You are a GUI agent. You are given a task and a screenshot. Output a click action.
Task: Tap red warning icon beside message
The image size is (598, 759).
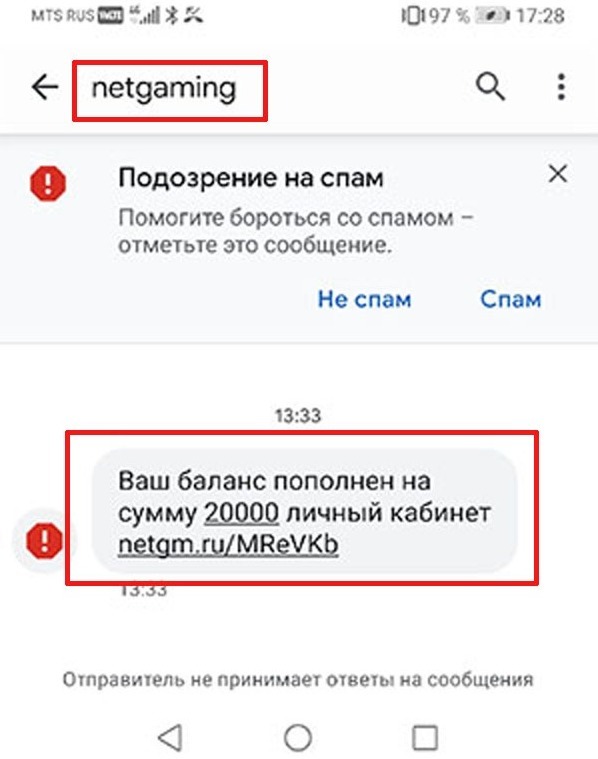pos(45,540)
